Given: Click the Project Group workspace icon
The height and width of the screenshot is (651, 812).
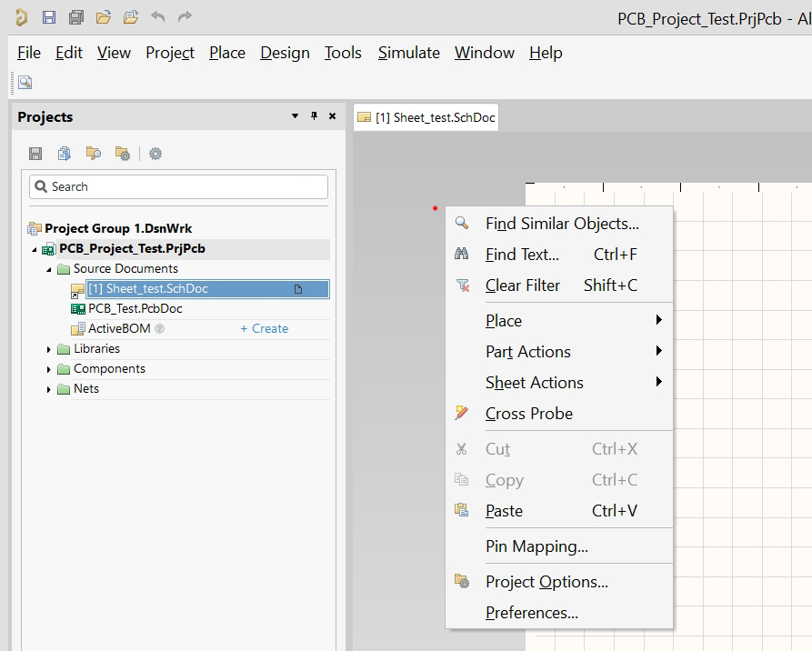Looking at the screenshot, I should [35, 228].
